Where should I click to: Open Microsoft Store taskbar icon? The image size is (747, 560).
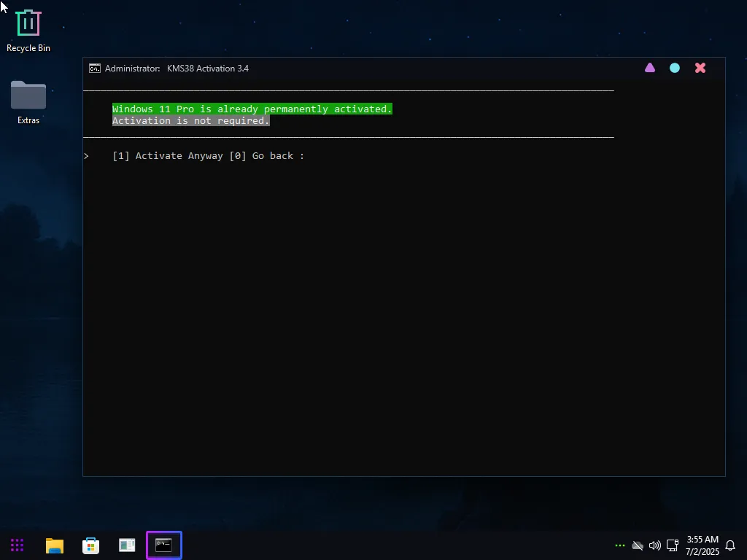[90, 545]
